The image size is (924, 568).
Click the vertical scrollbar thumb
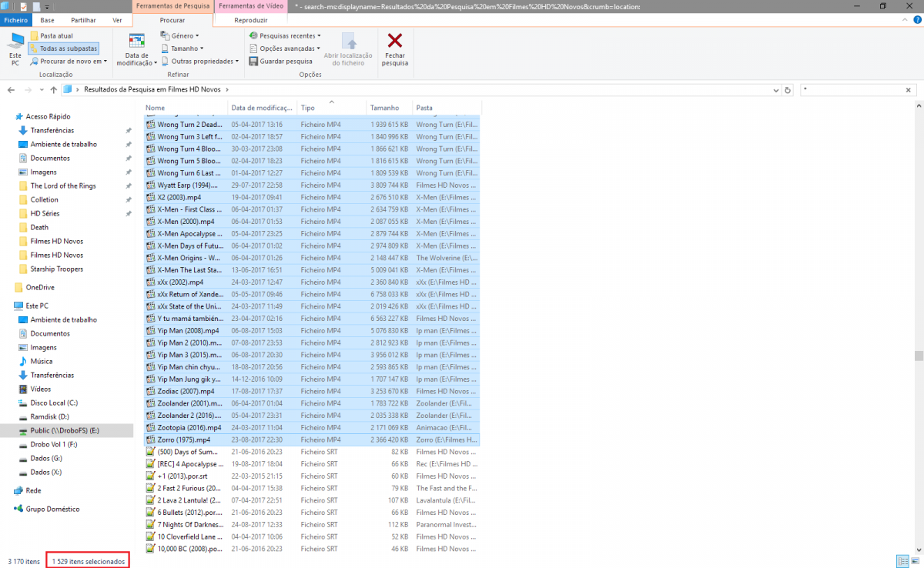(x=919, y=356)
